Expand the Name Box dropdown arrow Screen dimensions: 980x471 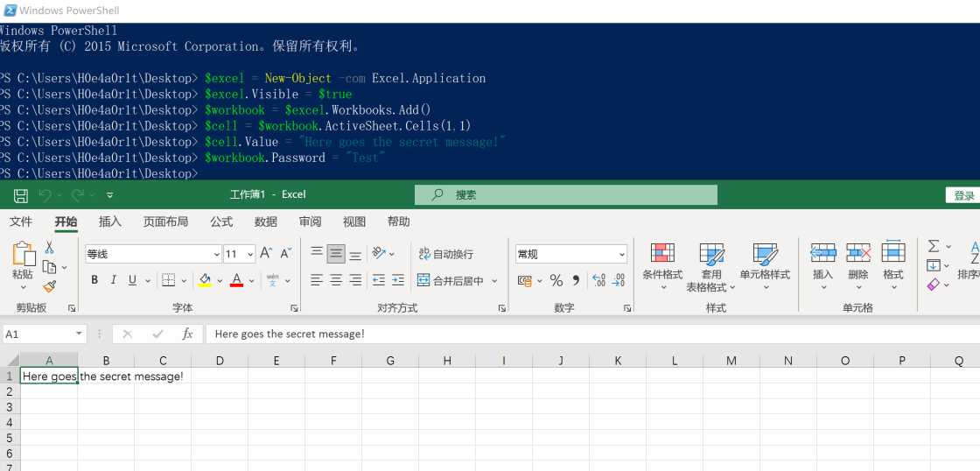coord(79,334)
